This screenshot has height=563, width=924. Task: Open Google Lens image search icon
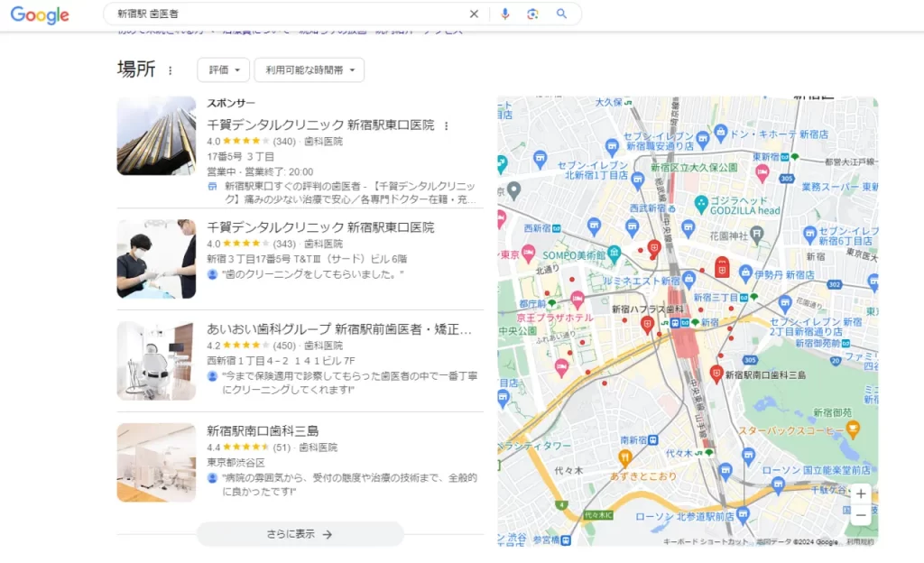tap(532, 14)
